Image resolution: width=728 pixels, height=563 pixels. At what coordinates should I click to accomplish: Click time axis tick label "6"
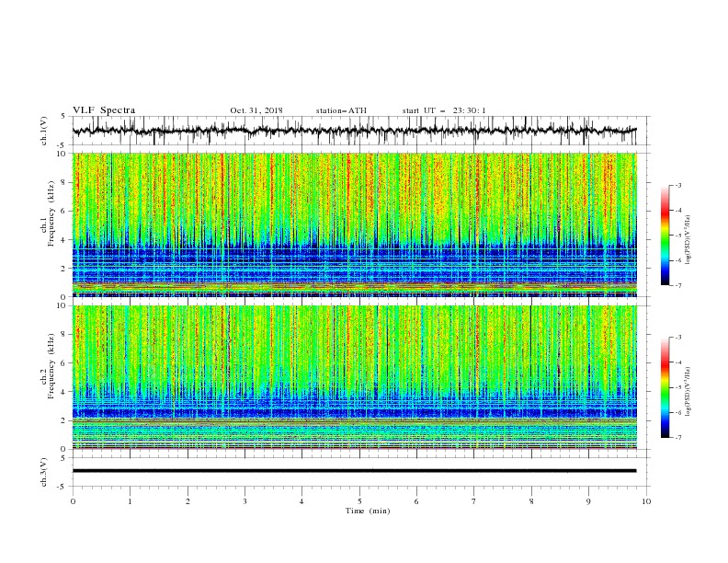416,501
